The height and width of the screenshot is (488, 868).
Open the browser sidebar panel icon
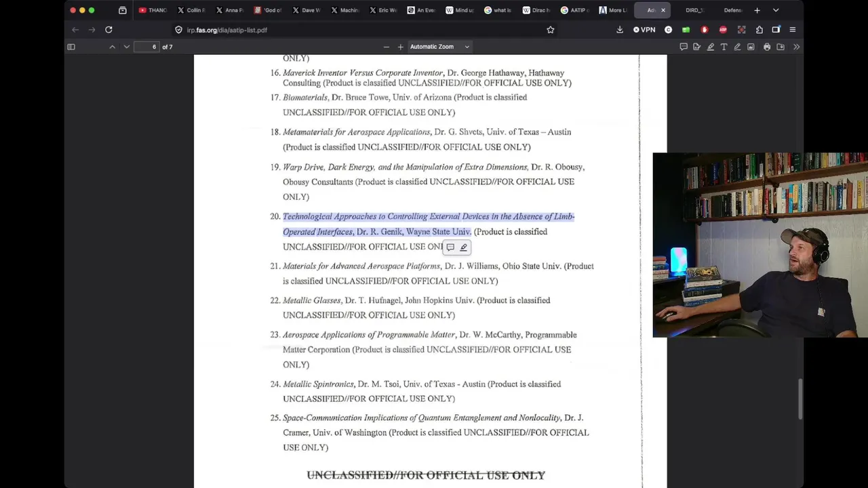[776, 30]
